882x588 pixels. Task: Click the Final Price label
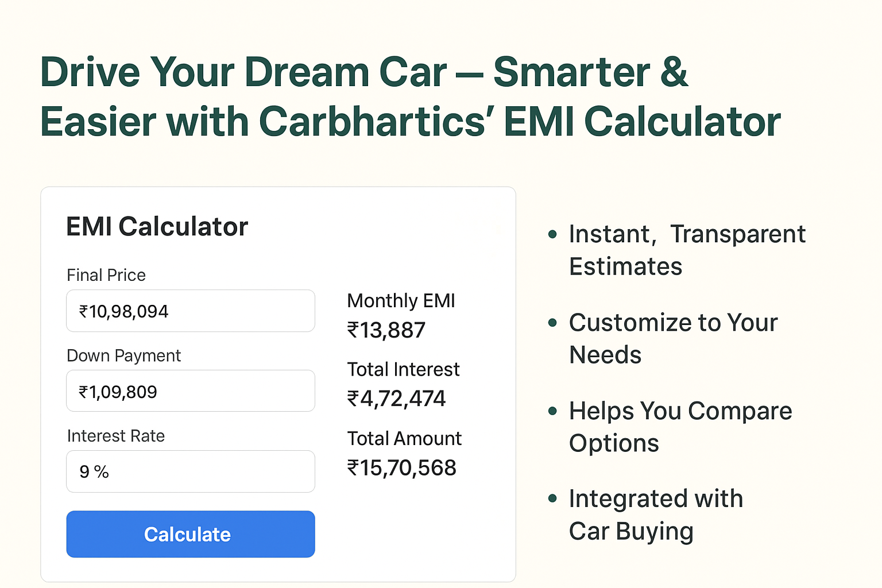pos(106,275)
